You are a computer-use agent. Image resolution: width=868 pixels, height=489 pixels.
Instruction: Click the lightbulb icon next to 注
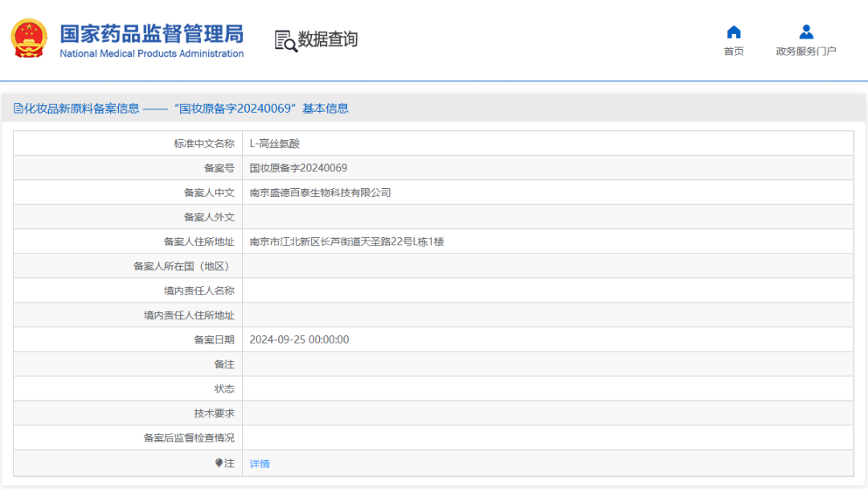(219, 463)
